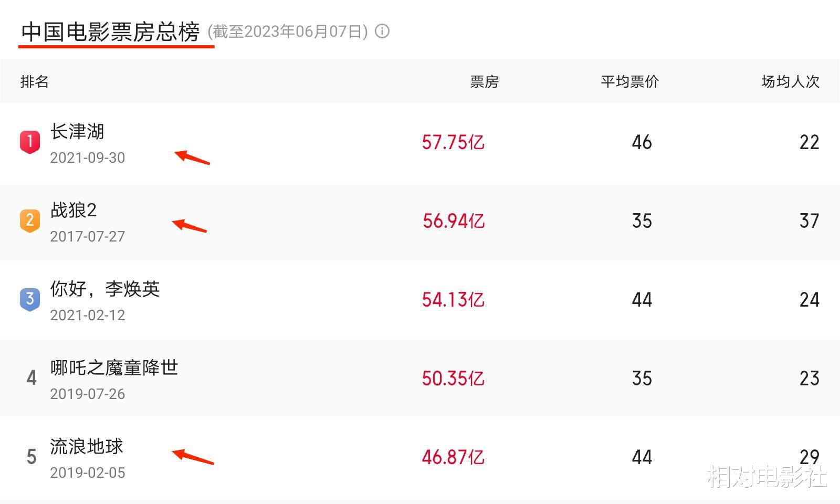
Task: Sort by 票房 column header
Action: (484, 82)
